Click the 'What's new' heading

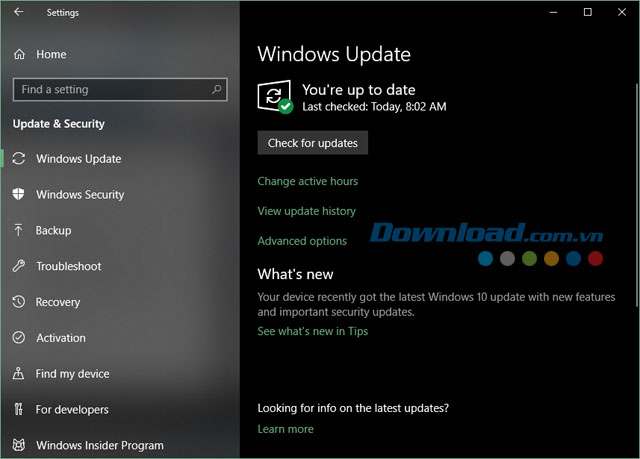(296, 274)
